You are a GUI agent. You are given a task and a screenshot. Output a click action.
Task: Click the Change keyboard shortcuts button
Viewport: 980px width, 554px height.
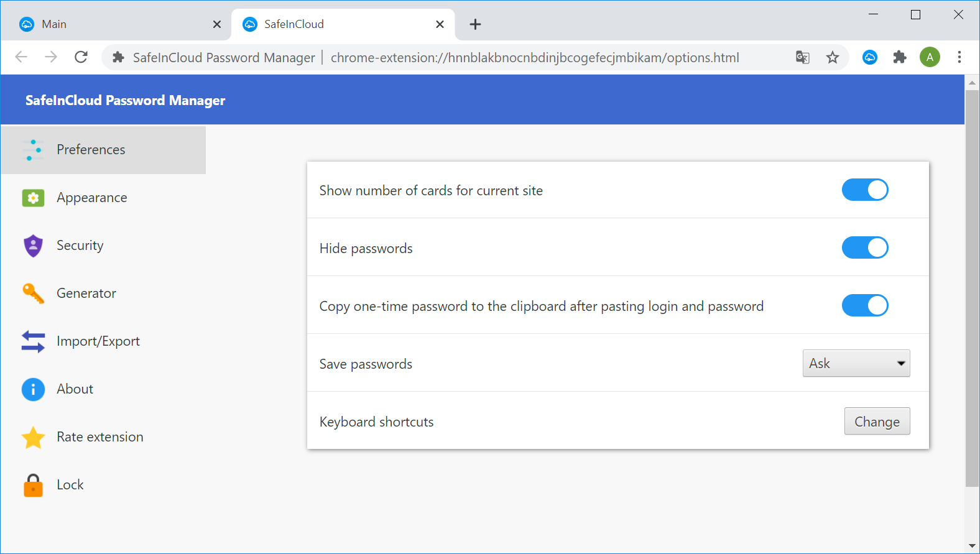coord(877,422)
